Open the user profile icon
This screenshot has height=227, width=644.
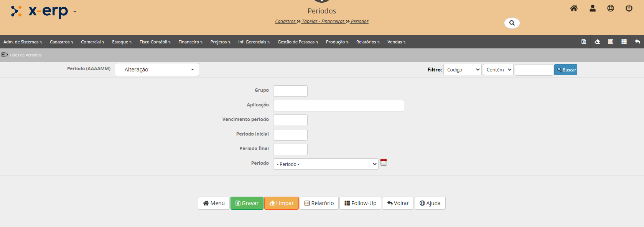point(592,8)
